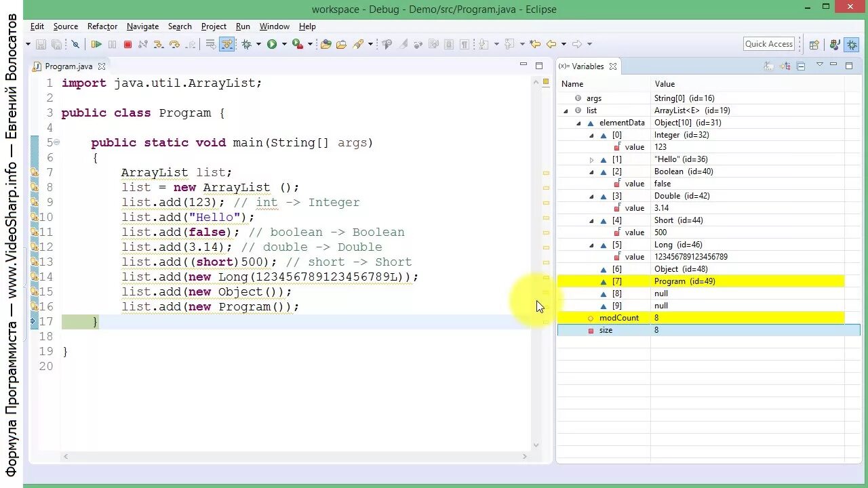Open the Search icon dropdown arrow
The height and width of the screenshot is (488, 868).
(370, 44)
